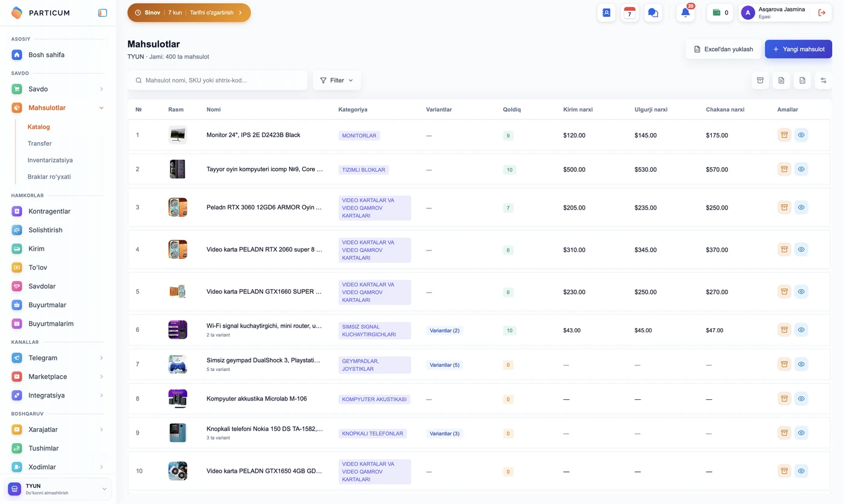843x504 pixels.
Task: Open Variantlar (5) for DualShock geympad
Action: (444, 365)
